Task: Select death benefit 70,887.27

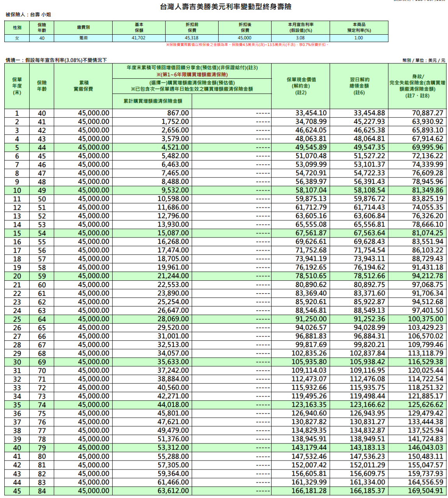Action: (x=428, y=113)
